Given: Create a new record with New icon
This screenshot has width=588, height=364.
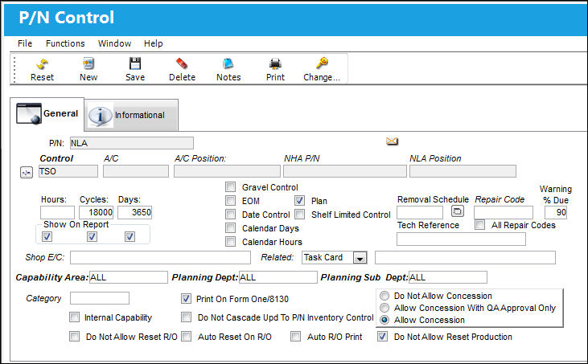Looking at the screenshot, I should [x=88, y=64].
